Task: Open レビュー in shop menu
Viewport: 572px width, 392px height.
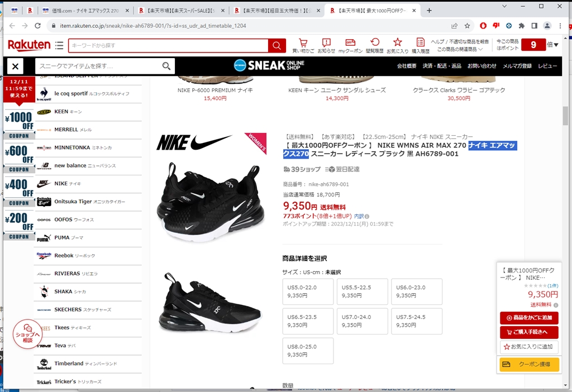Action: pyautogui.click(x=547, y=66)
